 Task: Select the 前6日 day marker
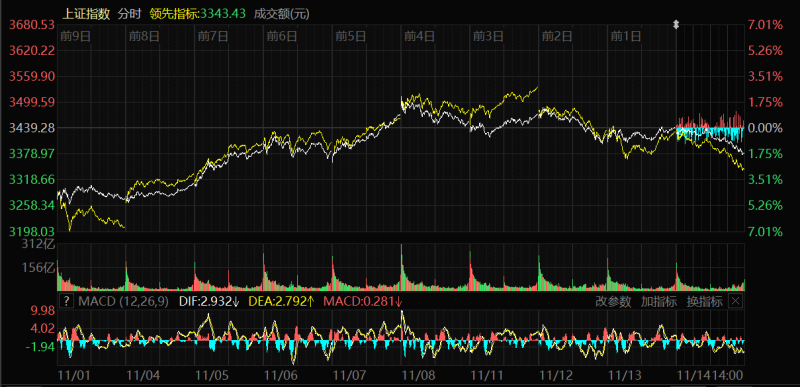click(282, 36)
